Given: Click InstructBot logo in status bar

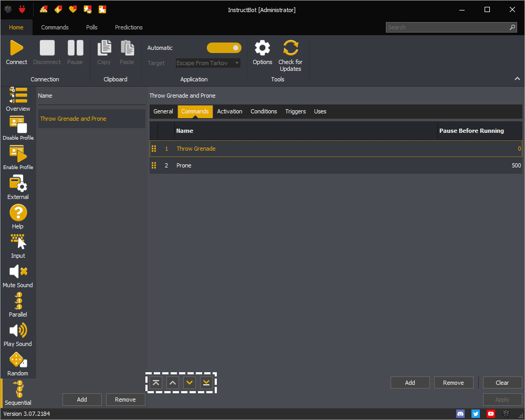Looking at the screenshot, I should (506, 414).
